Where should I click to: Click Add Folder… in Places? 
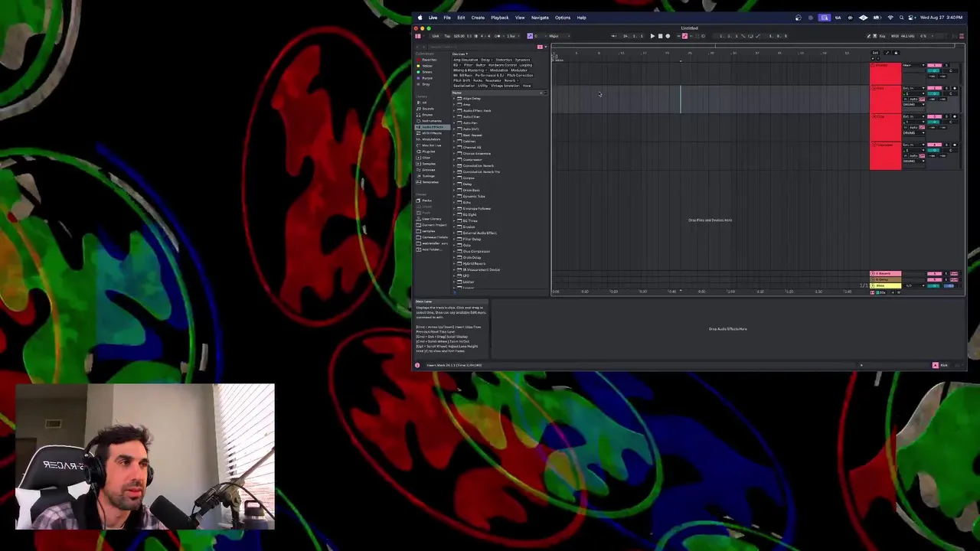(431, 249)
